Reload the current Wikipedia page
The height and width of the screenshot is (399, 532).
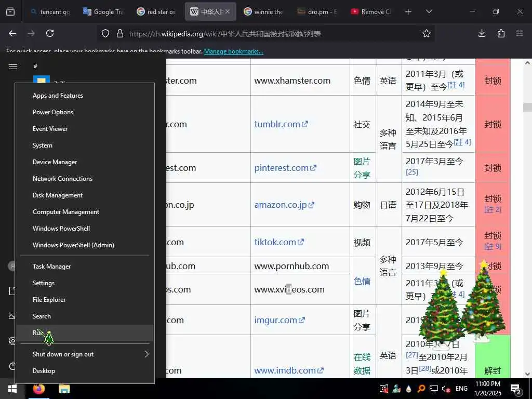click(x=50, y=33)
